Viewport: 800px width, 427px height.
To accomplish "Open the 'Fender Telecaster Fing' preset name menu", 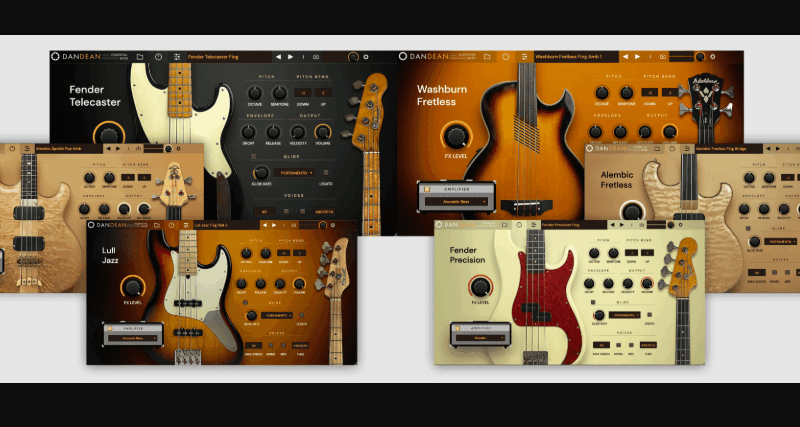I will (228, 57).
